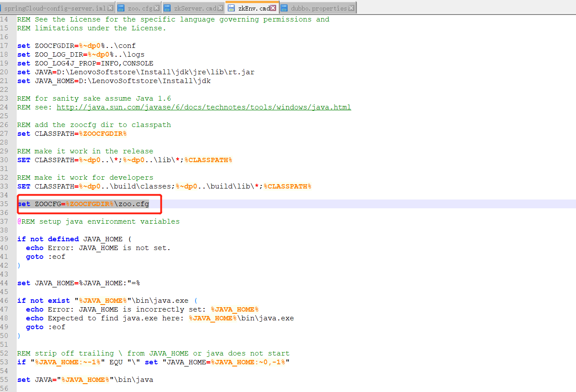Click the save-state icon on dubbo.properties tab
Image resolution: width=576 pixels, height=392 pixels.
[284, 8]
